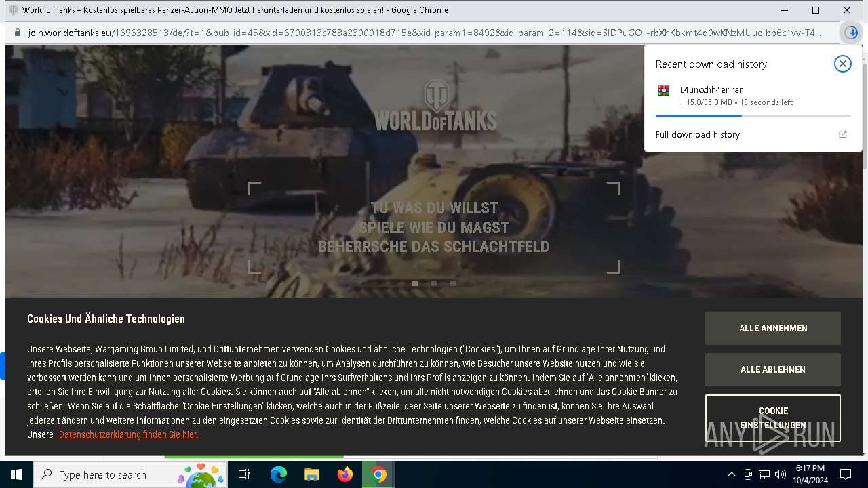The image size is (868, 488).
Task: Click the World of Tanks logo
Action: coord(435,105)
